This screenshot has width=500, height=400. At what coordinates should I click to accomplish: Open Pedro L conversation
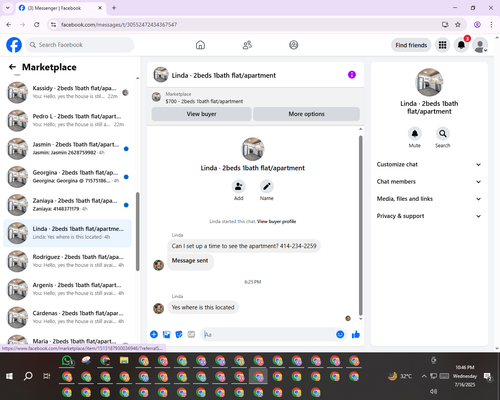(68, 120)
